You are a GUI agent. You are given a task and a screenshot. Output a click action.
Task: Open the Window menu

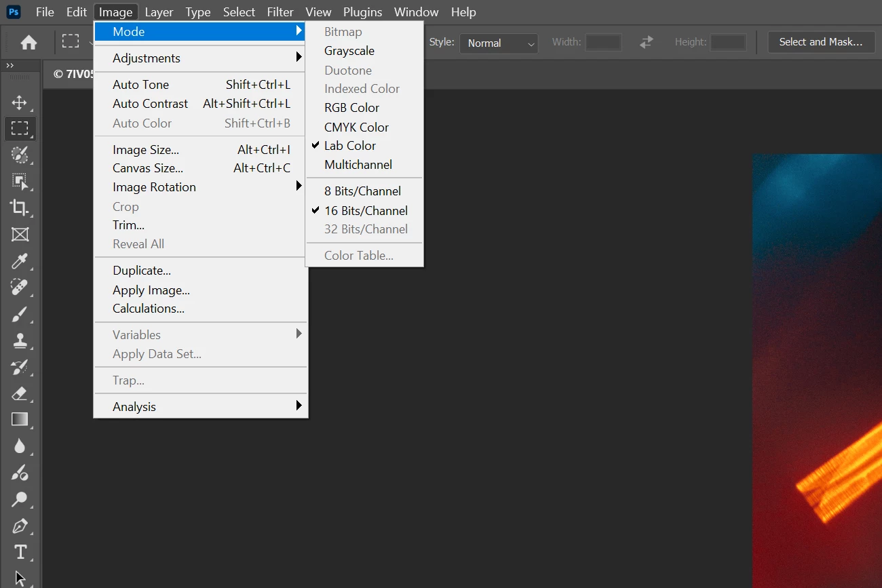pyautogui.click(x=416, y=12)
